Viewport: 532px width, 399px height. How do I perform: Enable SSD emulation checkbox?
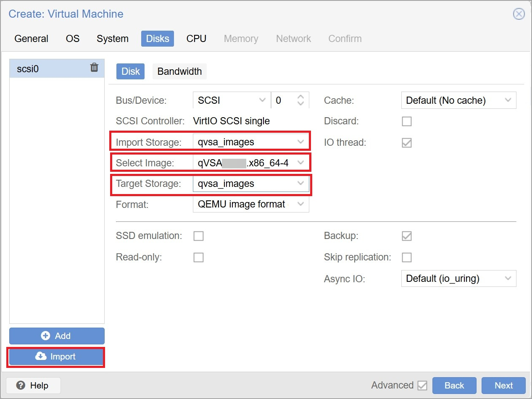(198, 236)
